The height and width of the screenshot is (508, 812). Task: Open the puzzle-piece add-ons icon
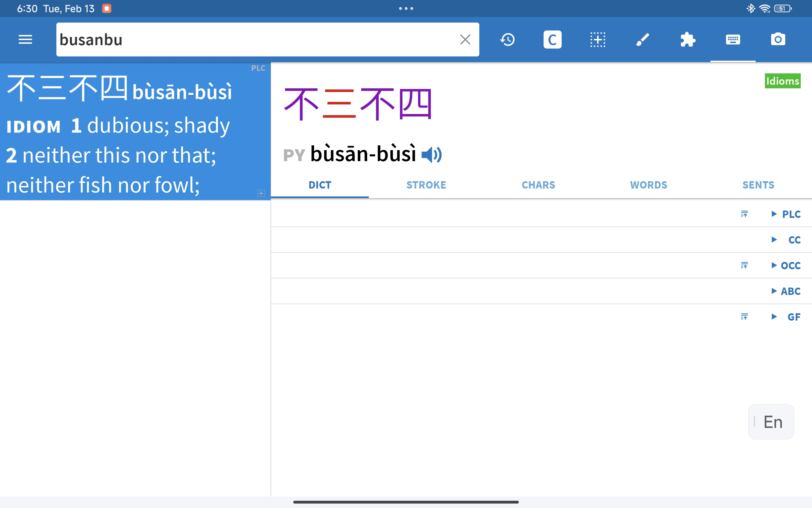688,40
